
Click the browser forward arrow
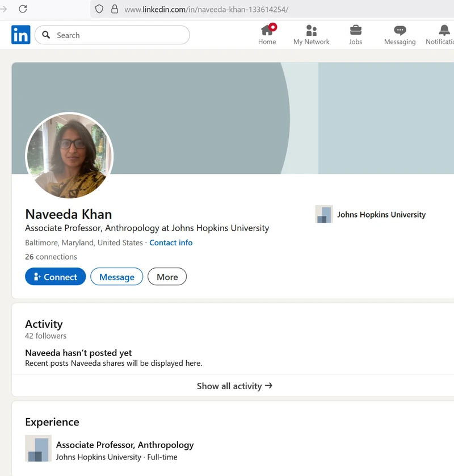pos(3,9)
